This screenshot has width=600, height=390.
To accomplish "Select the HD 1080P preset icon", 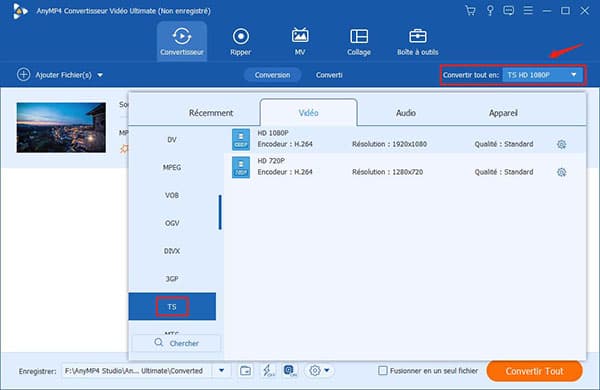I will [241, 139].
